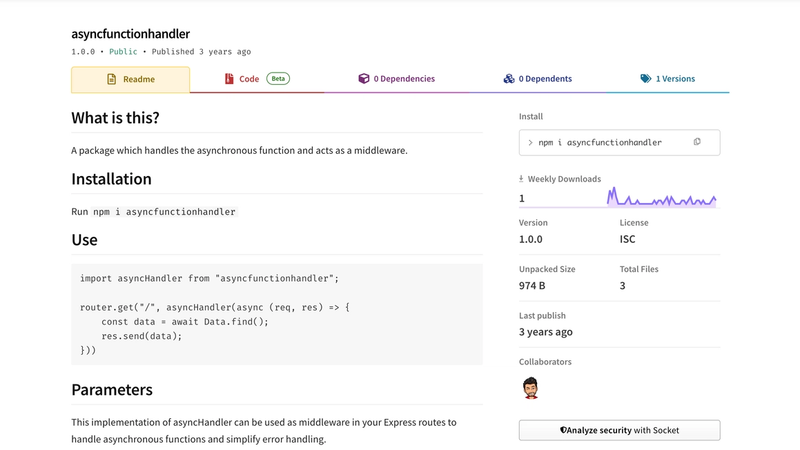Open the Readme tab
Image resolution: width=800 pixels, height=450 pixels.
coord(131,79)
